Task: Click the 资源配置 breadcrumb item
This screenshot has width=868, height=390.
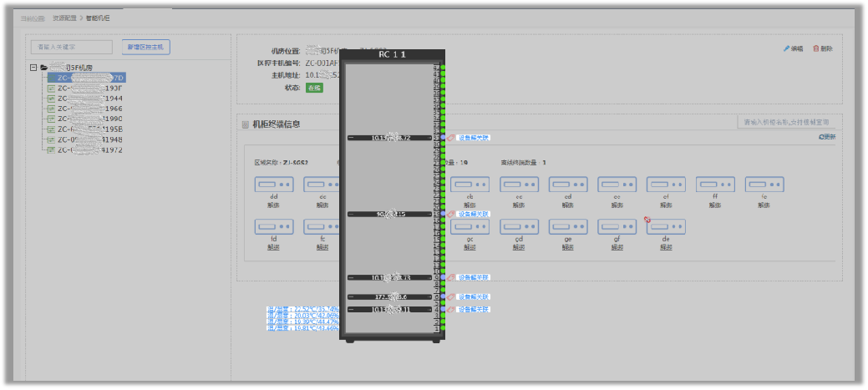Action: tap(63, 17)
